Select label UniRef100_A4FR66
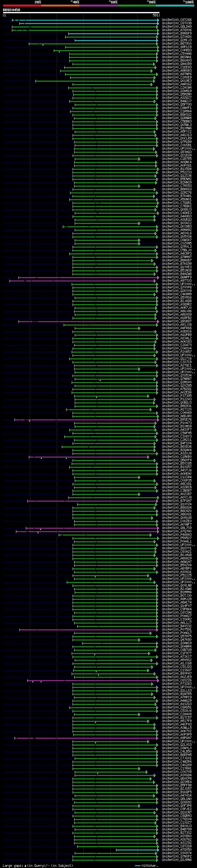The width and height of the screenshot is (197, 868). (176, 328)
